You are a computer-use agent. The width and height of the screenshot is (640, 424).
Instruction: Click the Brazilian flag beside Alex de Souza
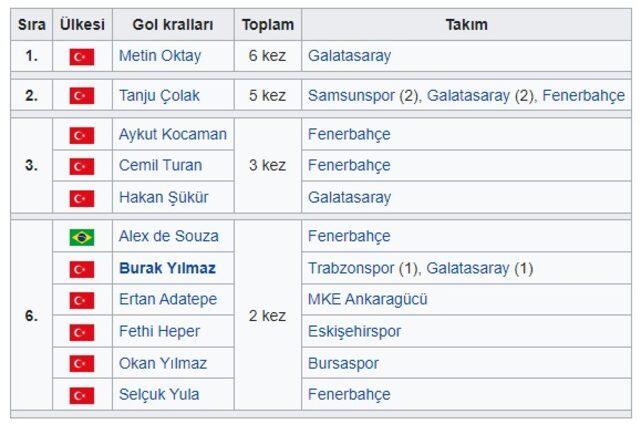[x=82, y=237]
